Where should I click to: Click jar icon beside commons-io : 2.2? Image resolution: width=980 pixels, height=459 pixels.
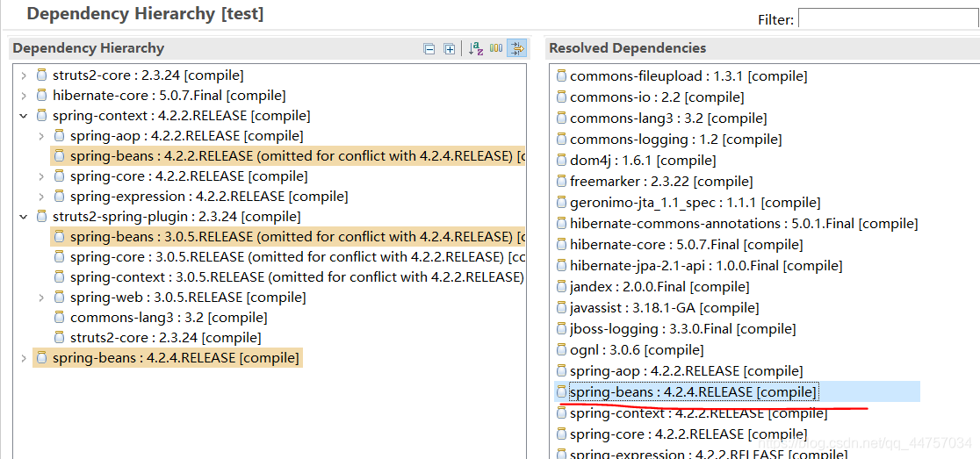[x=561, y=97]
